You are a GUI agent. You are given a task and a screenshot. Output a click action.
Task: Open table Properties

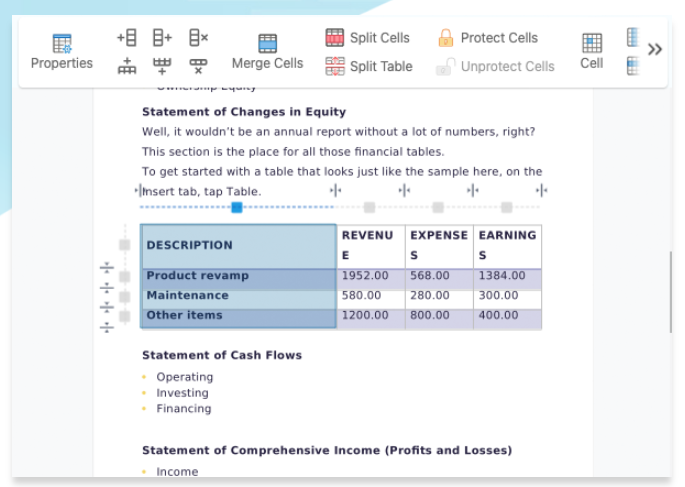[61, 51]
